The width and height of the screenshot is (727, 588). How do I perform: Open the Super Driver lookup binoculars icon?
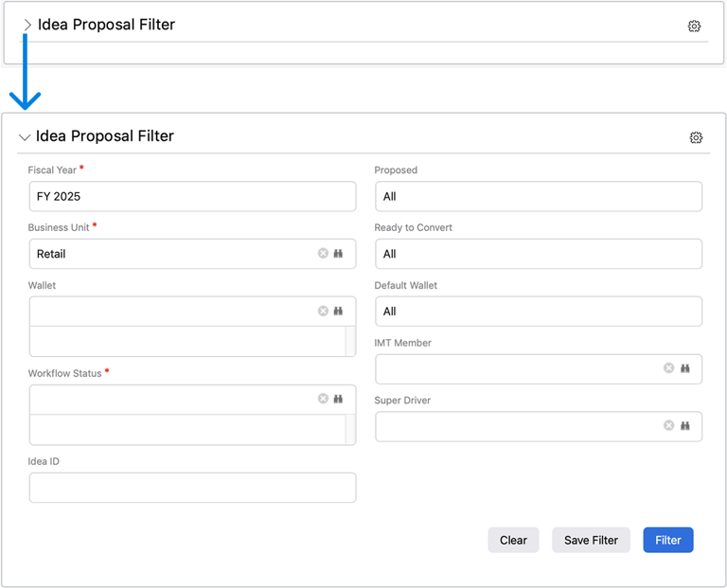(x=684, y=426)
